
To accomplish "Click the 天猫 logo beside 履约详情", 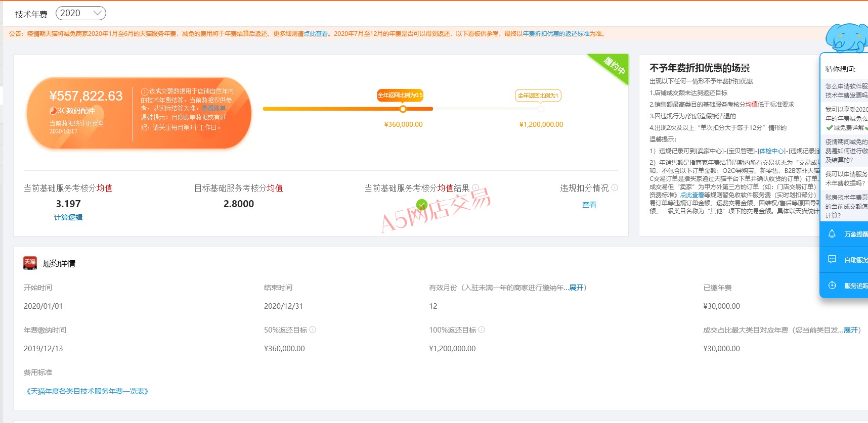I will [30, 263].
